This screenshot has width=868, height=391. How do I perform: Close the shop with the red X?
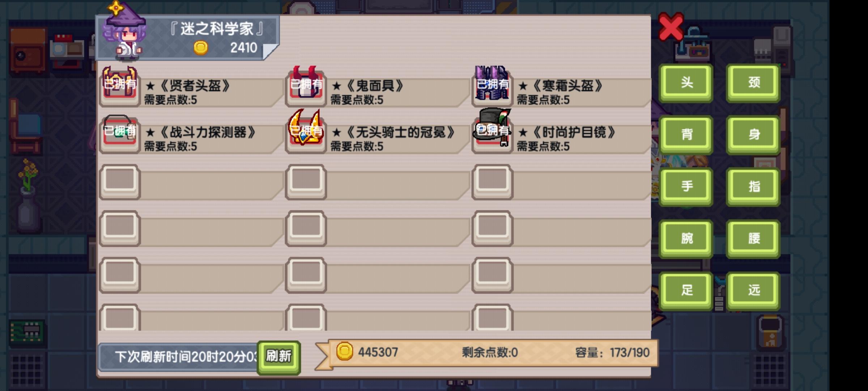[x=671, y=27]
